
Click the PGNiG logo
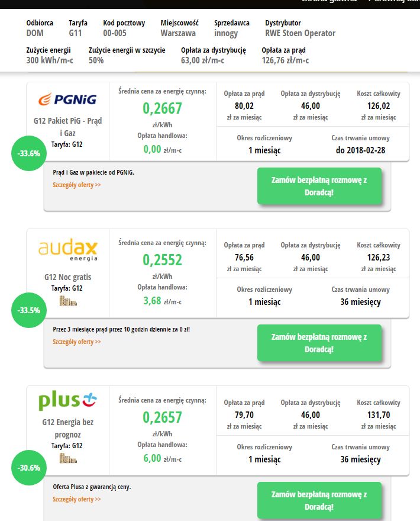click(67, 99)
